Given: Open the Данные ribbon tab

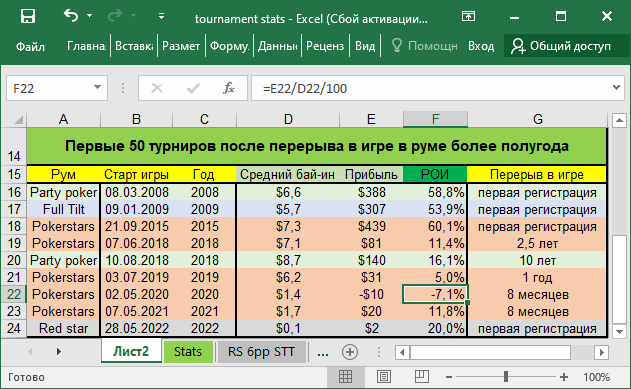Looking at the screenshot, I should click(277, 46).
